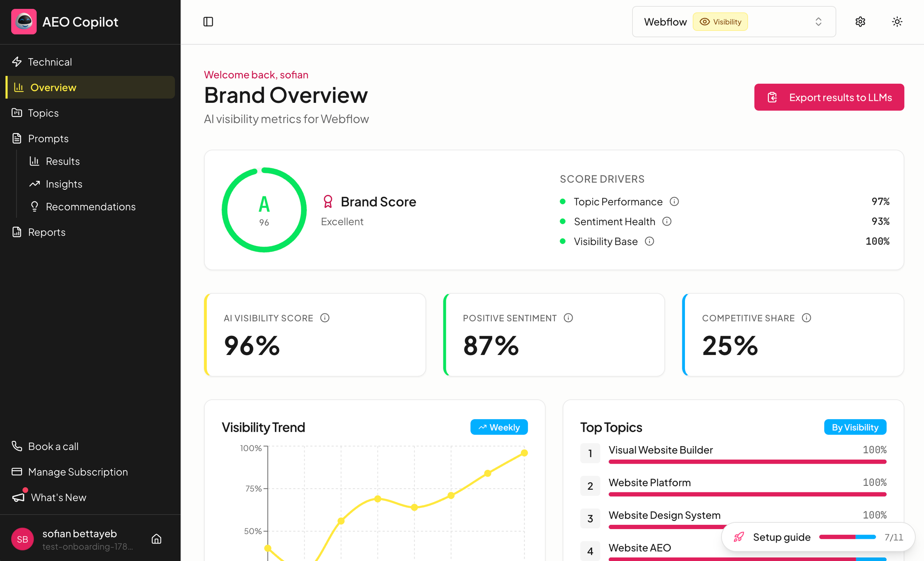
Task: Open settings gear icon
Action: click(x=860, y=22)
